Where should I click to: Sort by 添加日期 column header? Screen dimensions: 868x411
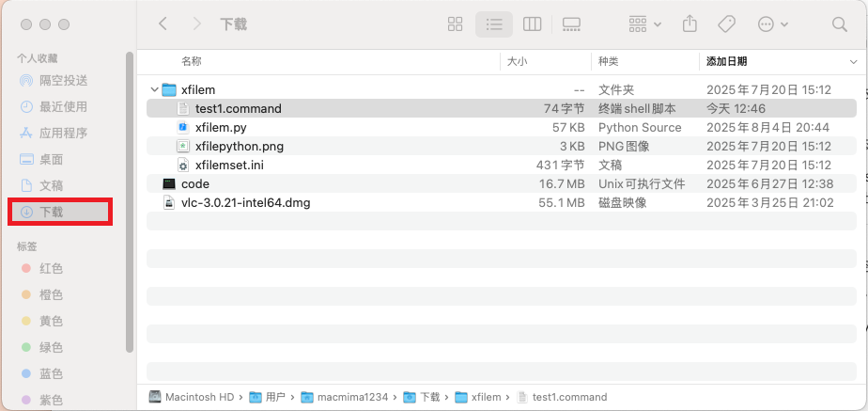point(726,61)
